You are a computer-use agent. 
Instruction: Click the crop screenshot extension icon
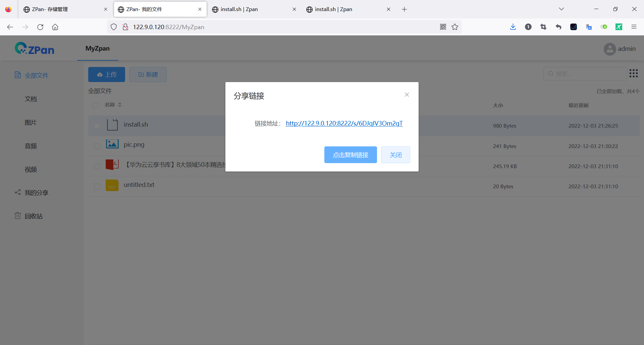(543, 27)
